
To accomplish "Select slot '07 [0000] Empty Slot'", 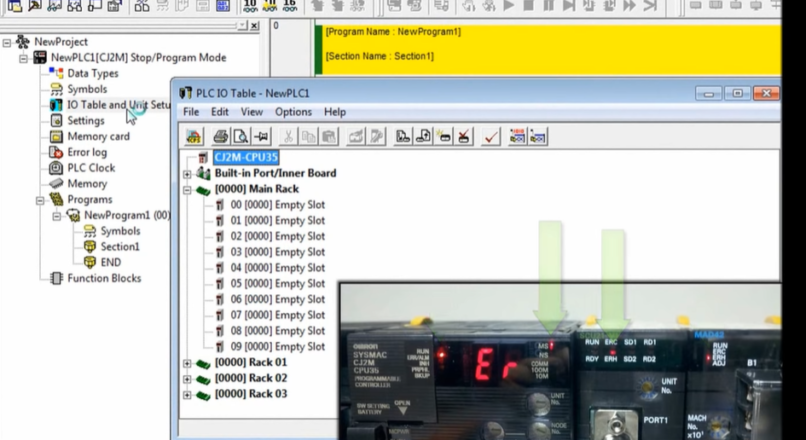I will [278, 315].
